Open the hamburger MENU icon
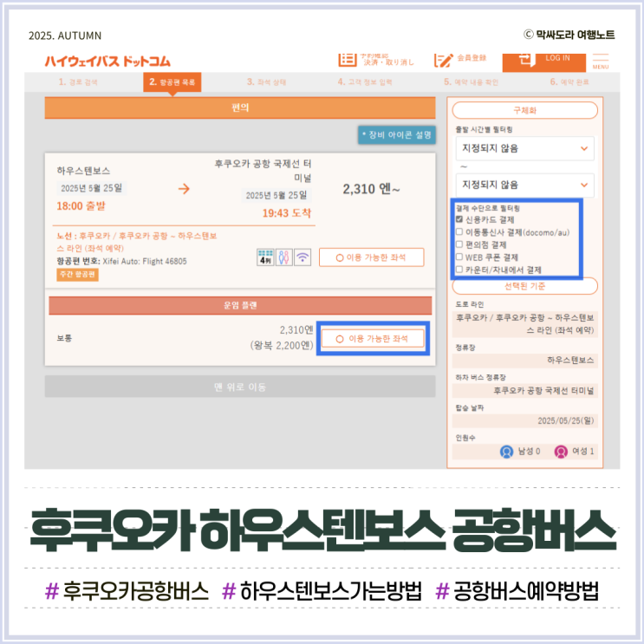644x644 pixels. (601, 62)
